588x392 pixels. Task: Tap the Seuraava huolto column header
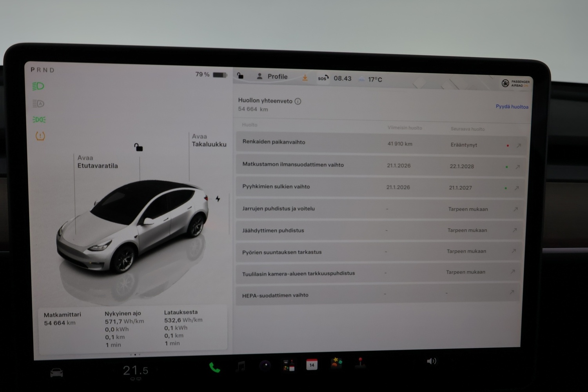pyautogui.click(x=467, y=129)
